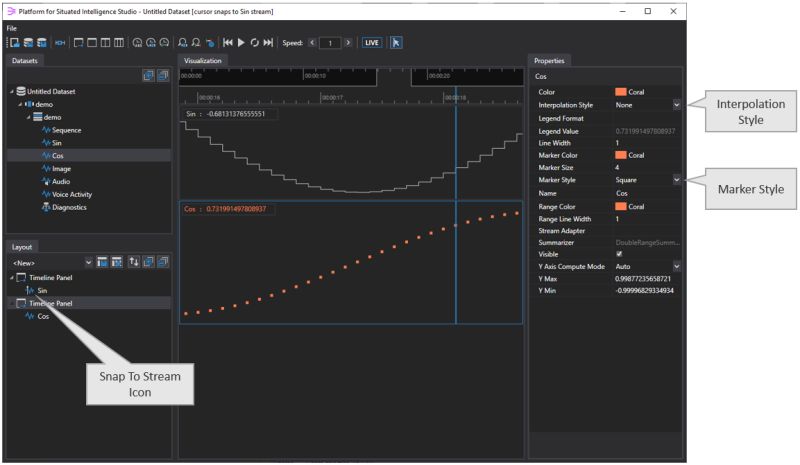Viewport: 800px width, 465px height.
Task: Click left icon in Datasets panel header
Action: click(x=148, y=76)
